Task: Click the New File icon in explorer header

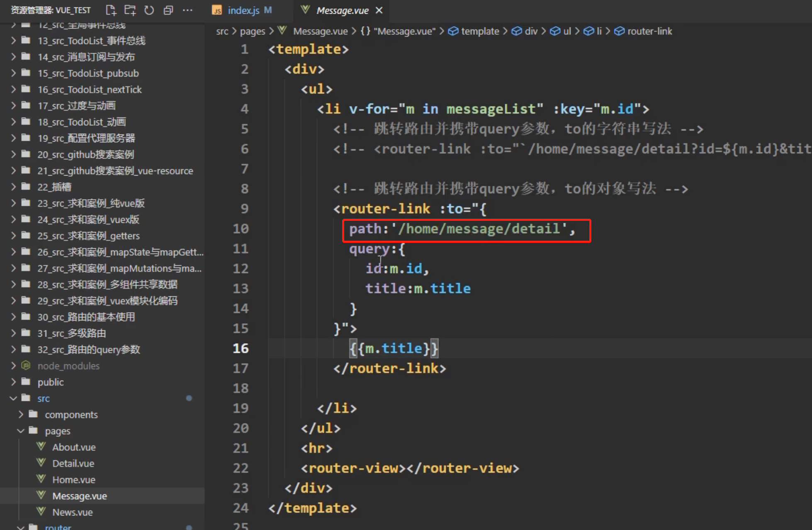Action: click(111, 10)
